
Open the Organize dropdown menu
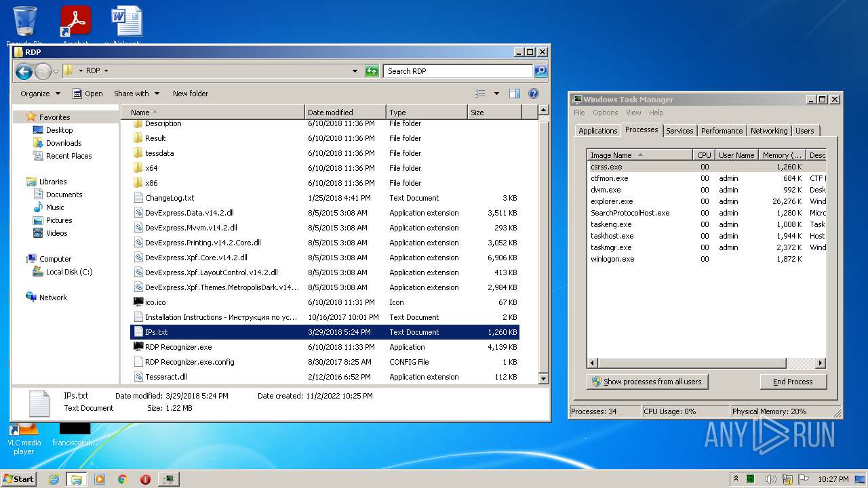[40, 94]
